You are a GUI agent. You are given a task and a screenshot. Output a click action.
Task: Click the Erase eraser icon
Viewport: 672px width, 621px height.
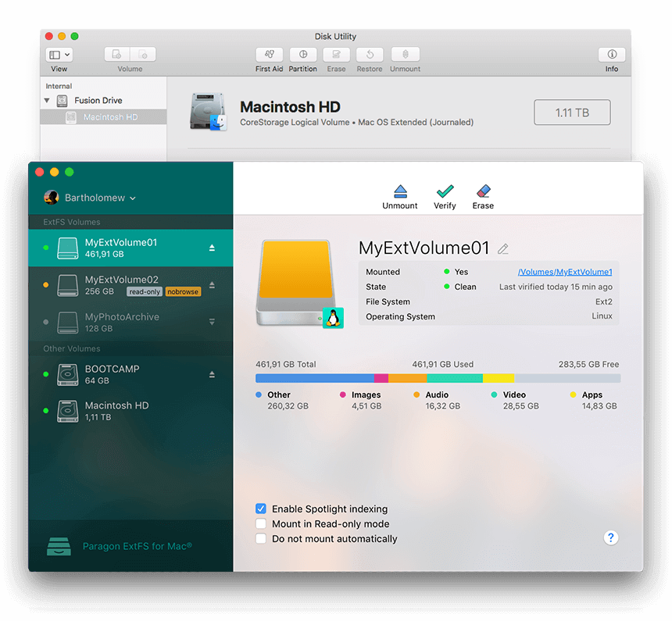[483, 191]
